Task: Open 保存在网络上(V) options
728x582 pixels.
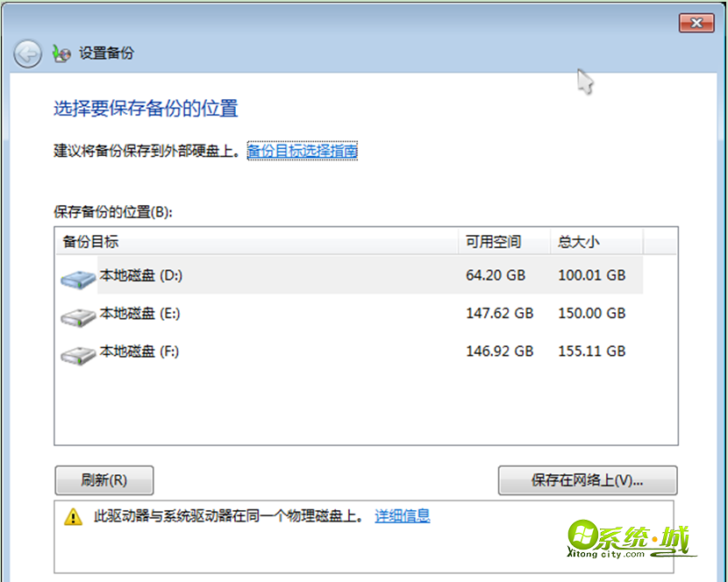Action: [587, 480]
